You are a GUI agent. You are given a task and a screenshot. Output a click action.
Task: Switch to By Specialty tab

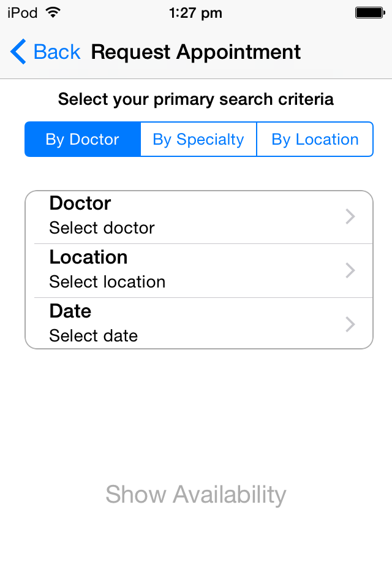click(198, 140)
